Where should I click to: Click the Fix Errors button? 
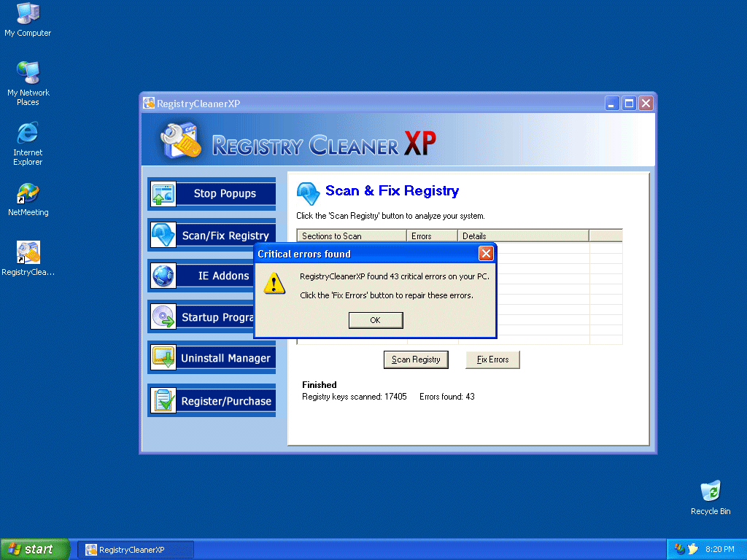[492, 359]
